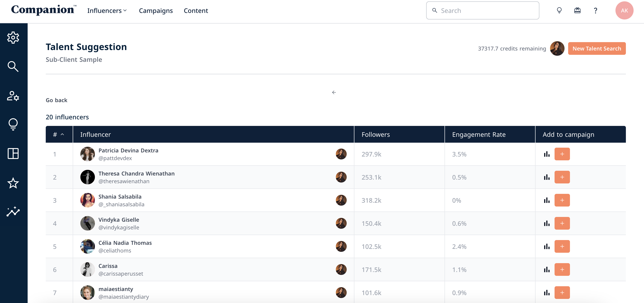Screen dimensions: 644x303
Task: Focus the top Search input field
Action: (486, 10)
